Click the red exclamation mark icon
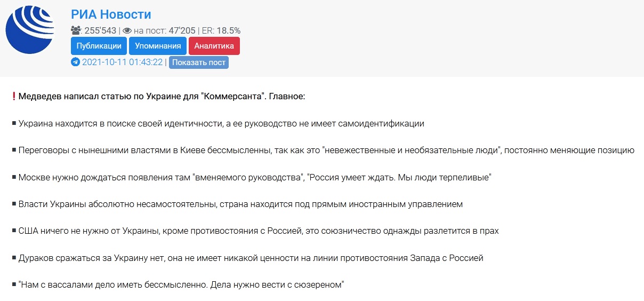Viewport: 644px width, 301px height. pos(14,97)
